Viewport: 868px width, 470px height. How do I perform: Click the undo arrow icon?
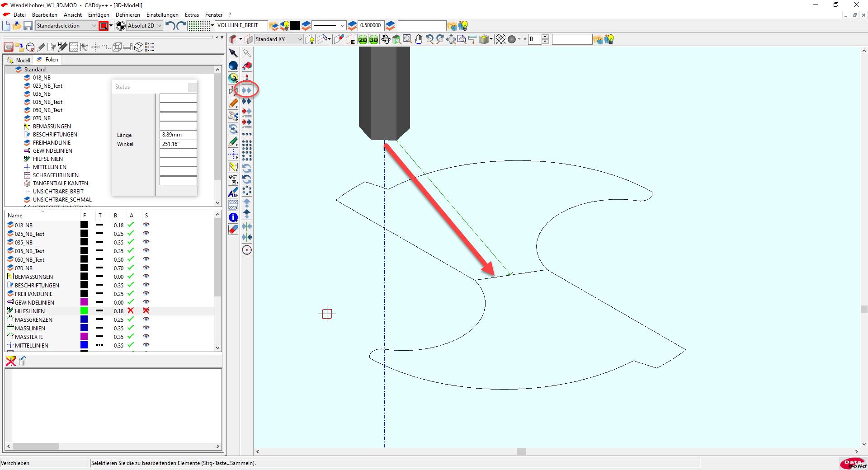170,26
